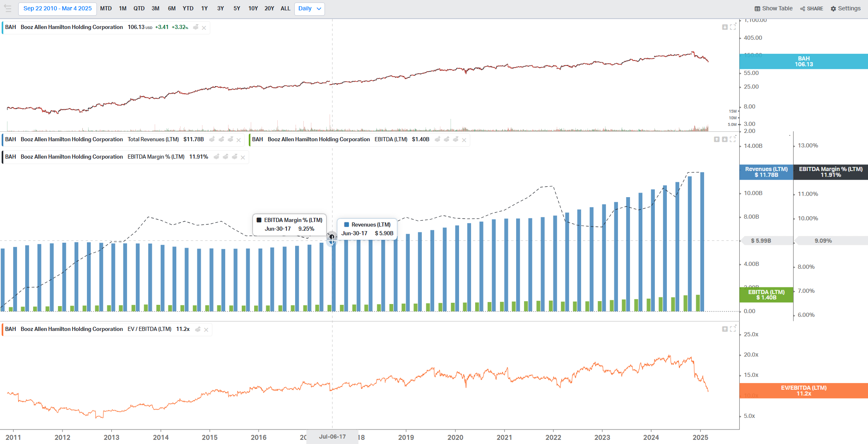Screen dimensions: 868x444
Task: Click third layer icon of Total Revenues legend
Action: click(231, 139)
